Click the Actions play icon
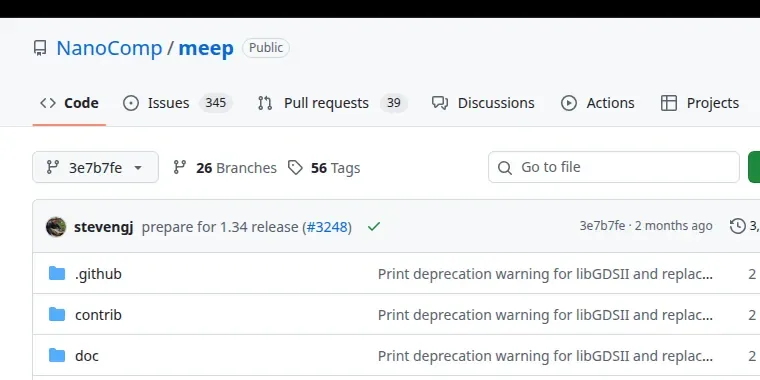The height and width of the screenshot is (380, 760). [569, 103]
